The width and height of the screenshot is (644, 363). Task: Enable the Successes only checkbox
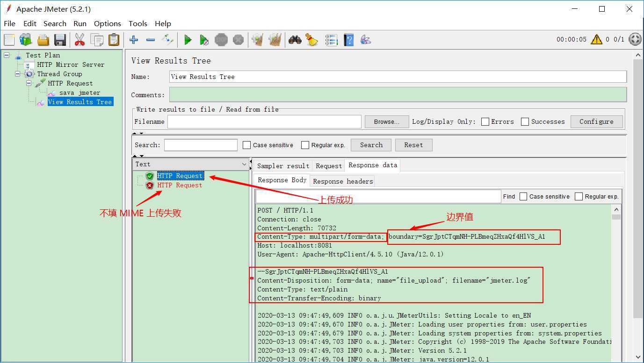(x=525, y=121)
